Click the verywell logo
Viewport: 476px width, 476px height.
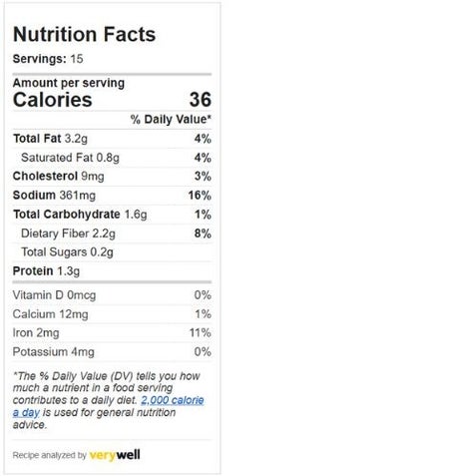point(115,455)
